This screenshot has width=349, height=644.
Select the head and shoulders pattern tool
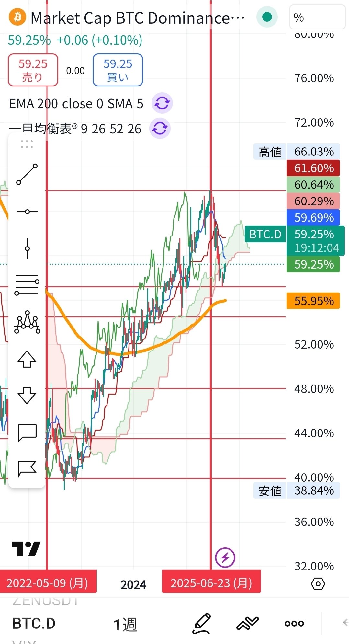point(27,322)
